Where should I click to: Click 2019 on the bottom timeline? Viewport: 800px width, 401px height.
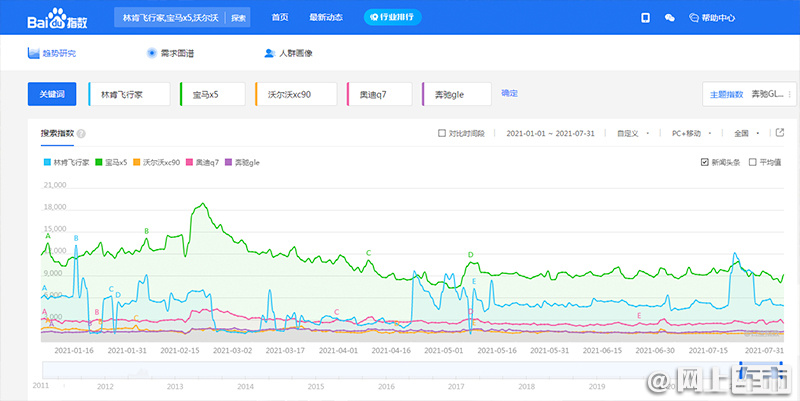596,387
